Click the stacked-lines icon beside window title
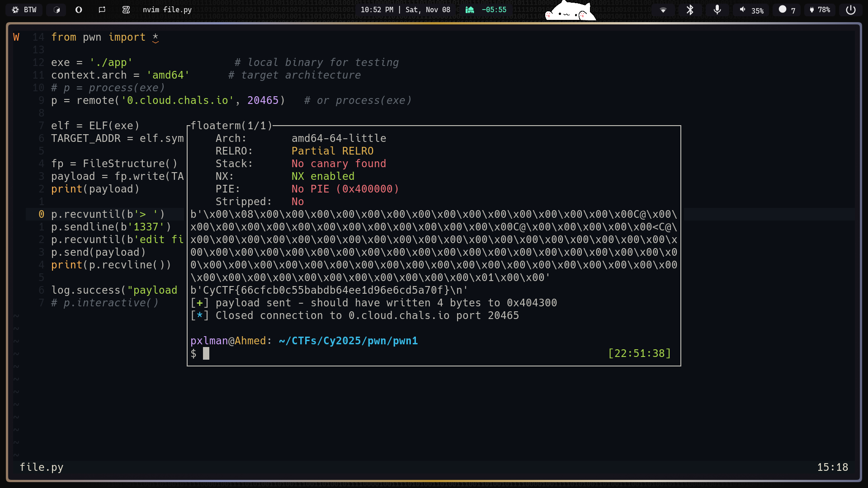The height and width of the screenshot is (488, 868). 126,9
